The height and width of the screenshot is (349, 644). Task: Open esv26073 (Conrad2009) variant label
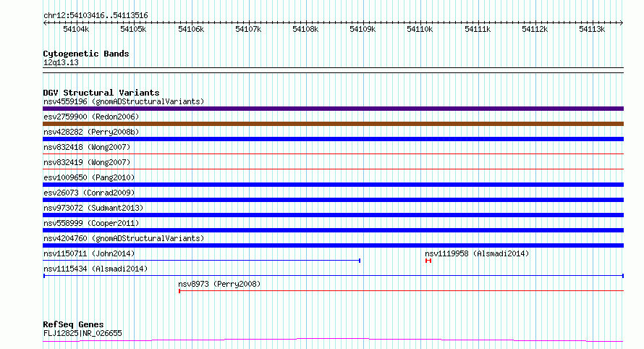89,193
